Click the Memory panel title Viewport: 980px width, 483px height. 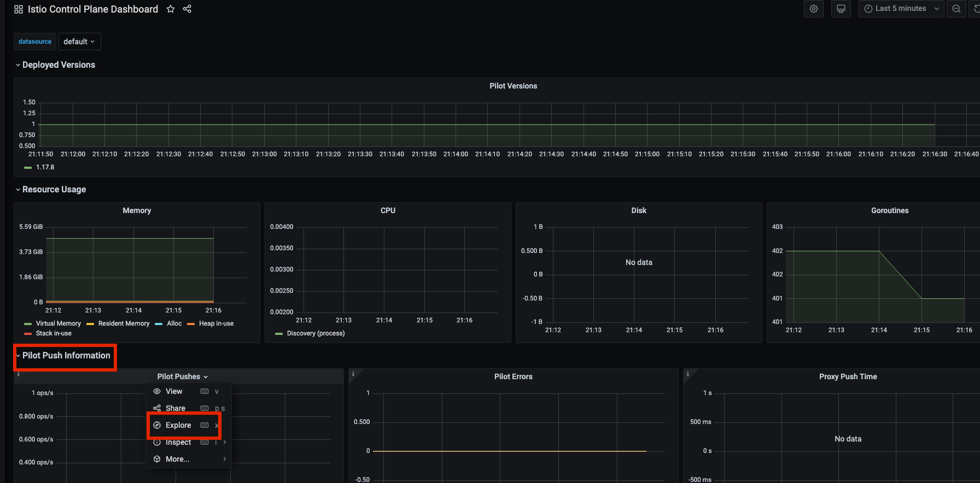(x=137, y=210)
